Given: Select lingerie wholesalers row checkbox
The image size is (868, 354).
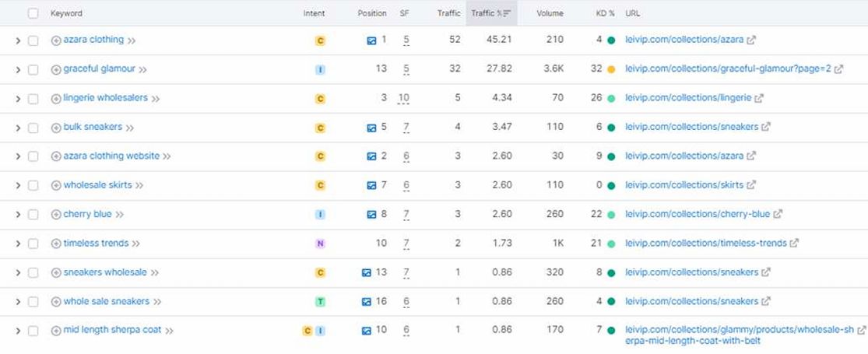Looking at the screenshot, I should [x=33, y=99].
